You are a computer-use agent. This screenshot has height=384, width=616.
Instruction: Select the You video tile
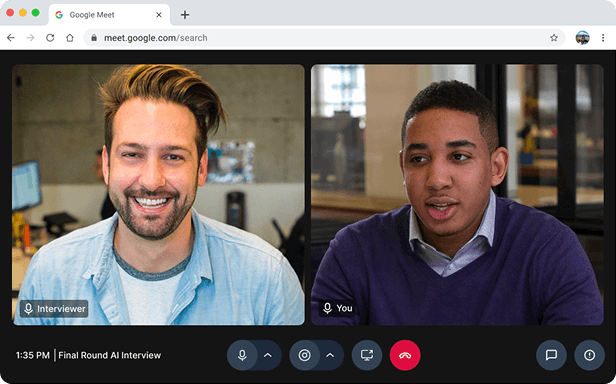click(457, 195)
